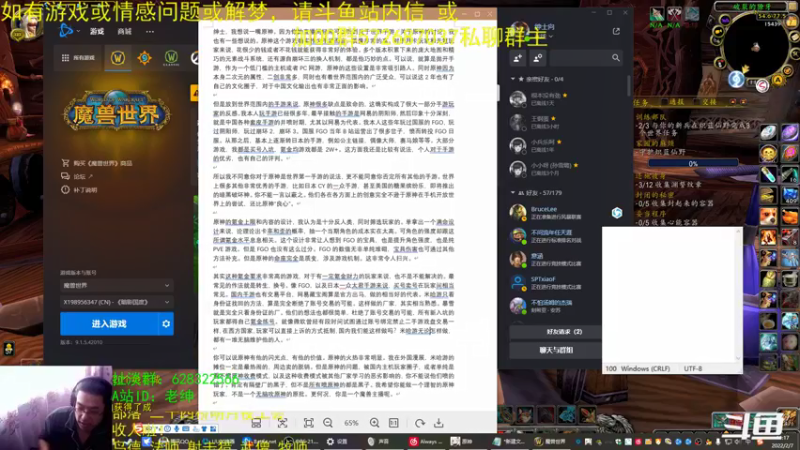The height and width of the screenshot is (450, 800).
Task: Switch to the 游戏 tab
Action: pos(97,32)
